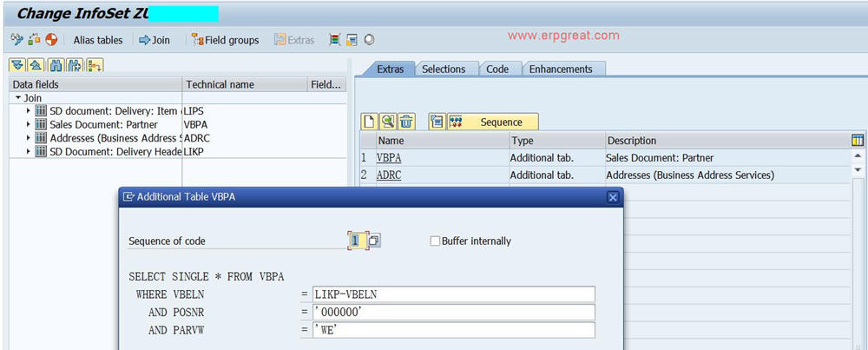Viewport: 868px width, 350px height.
Task: Expand Sales Document: Partner node
Action: (x=29, y=124)
